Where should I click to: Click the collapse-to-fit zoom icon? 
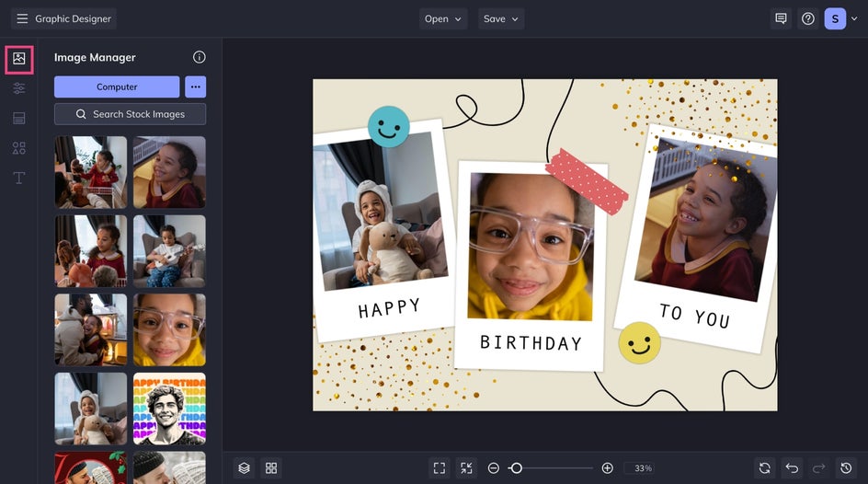(x=467, y=468)
